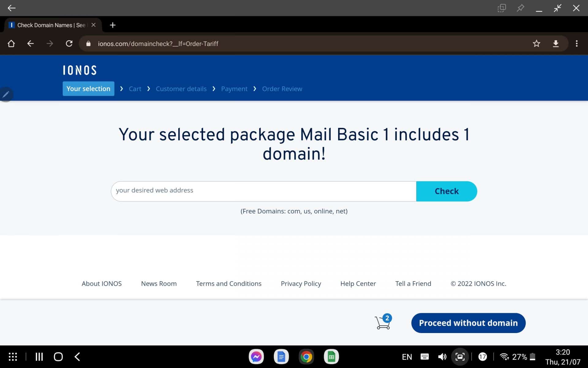Click the IONOS logo
This screenshot has height=368, width=588.
pyautogui.click(x=79, y=70)
